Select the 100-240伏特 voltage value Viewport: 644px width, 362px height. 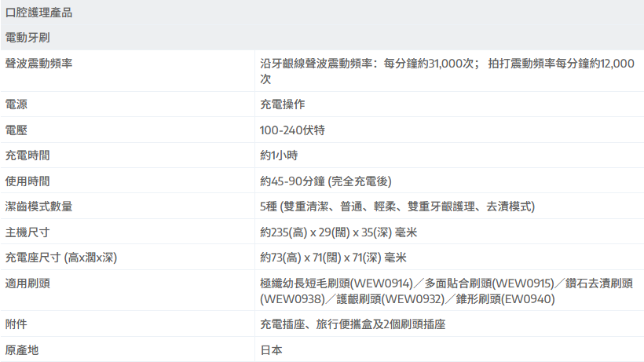point(292,130)
